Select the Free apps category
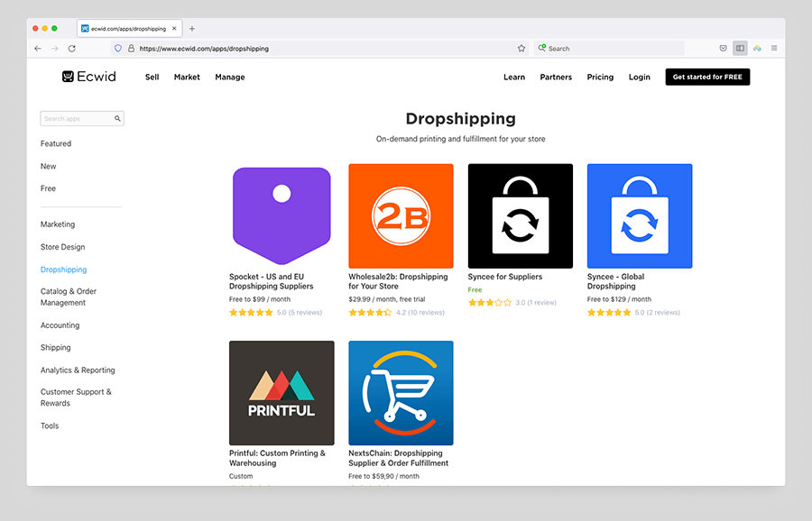The image size is (812, 521). click(x=48, y=188)
